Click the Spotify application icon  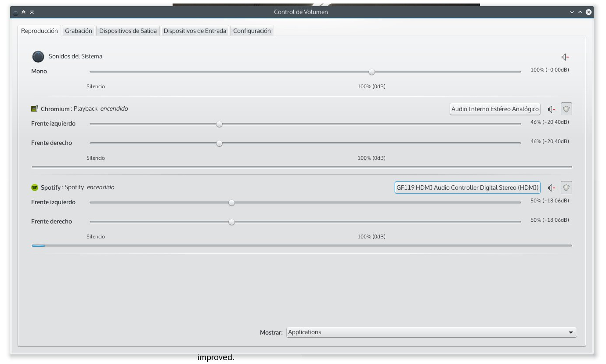click(35, 187)
